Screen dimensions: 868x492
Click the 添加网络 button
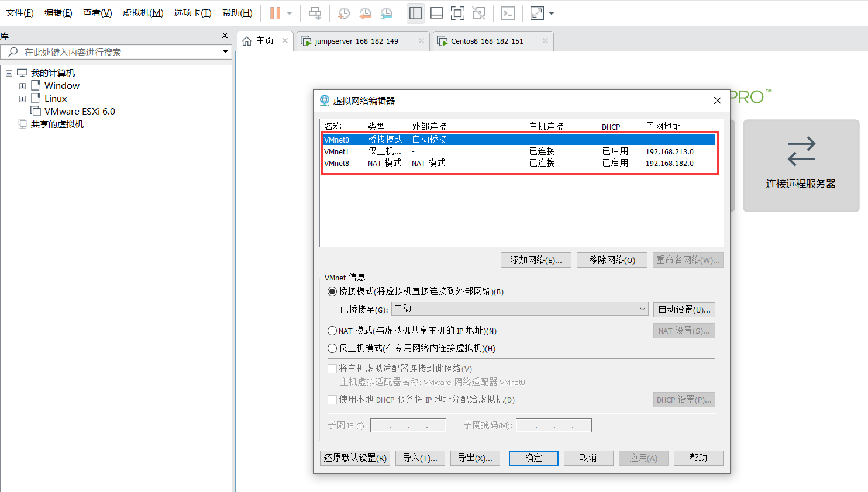pyautogui.click(x=536, y=260)
